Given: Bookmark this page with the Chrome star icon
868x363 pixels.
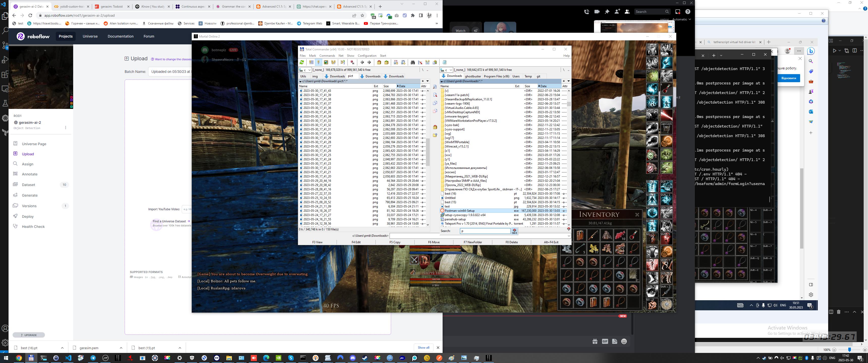Looking at the screenshot, I should coord(362,15).
